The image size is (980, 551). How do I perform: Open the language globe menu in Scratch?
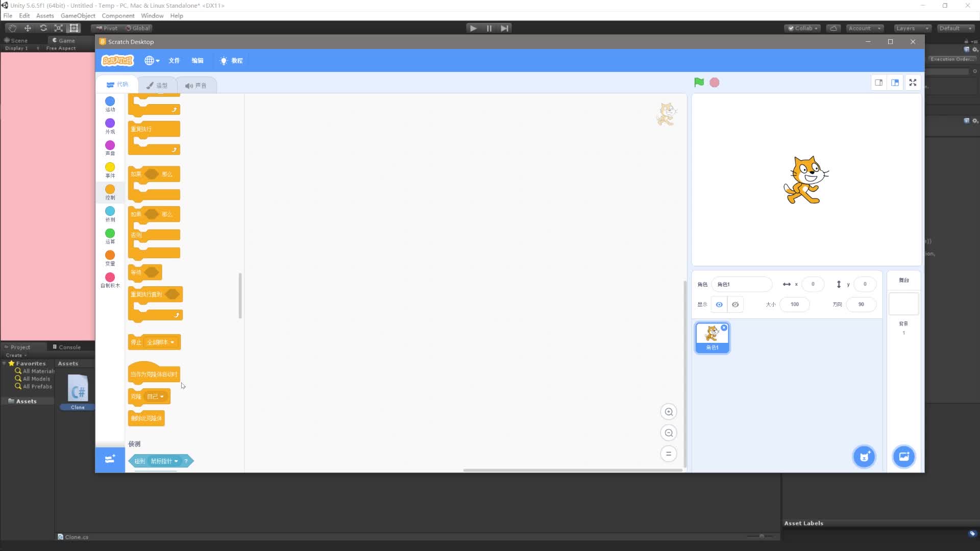[x=152, y=60]
